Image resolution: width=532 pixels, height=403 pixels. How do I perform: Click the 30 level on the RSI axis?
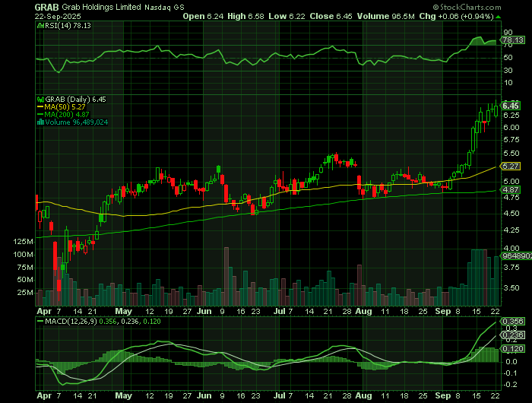[508, 70]
